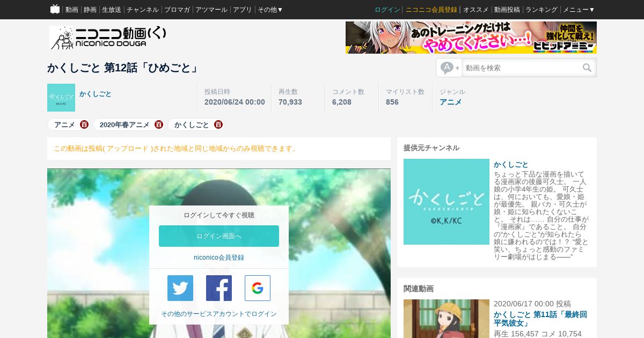Open dictionary icon beside アニメ tag
Image resolution: width=644 pixels, height=338 pixels.
point(84,124)
